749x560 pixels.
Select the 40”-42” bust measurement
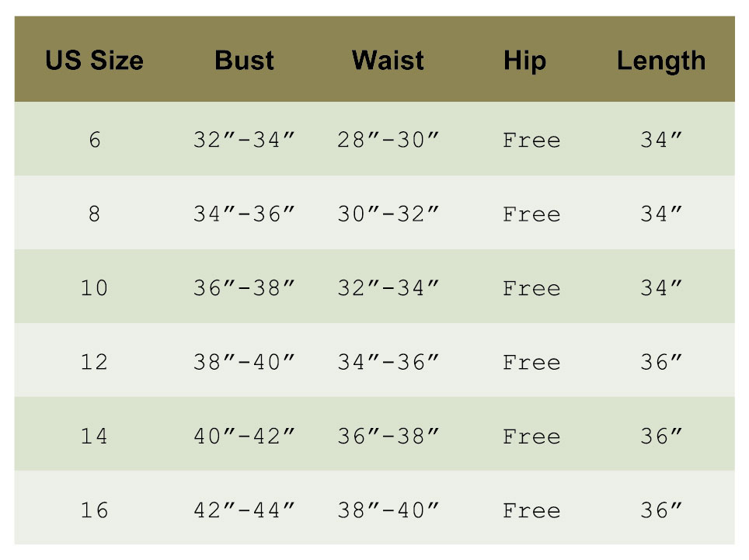pos(244,437)
